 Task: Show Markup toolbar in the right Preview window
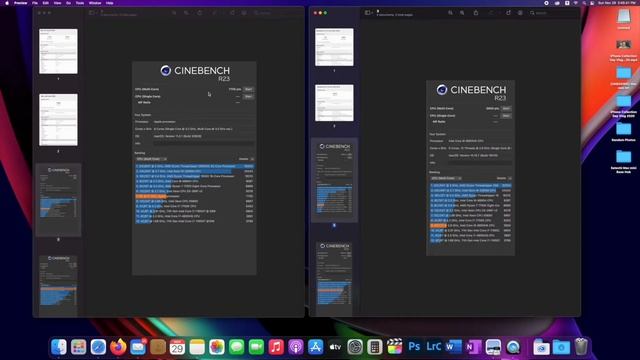[x=520, y=13]
